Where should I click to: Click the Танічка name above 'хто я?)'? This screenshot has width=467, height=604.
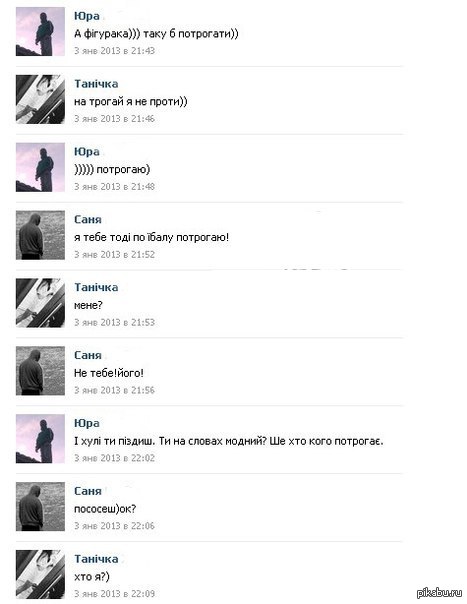pos(96,559)
